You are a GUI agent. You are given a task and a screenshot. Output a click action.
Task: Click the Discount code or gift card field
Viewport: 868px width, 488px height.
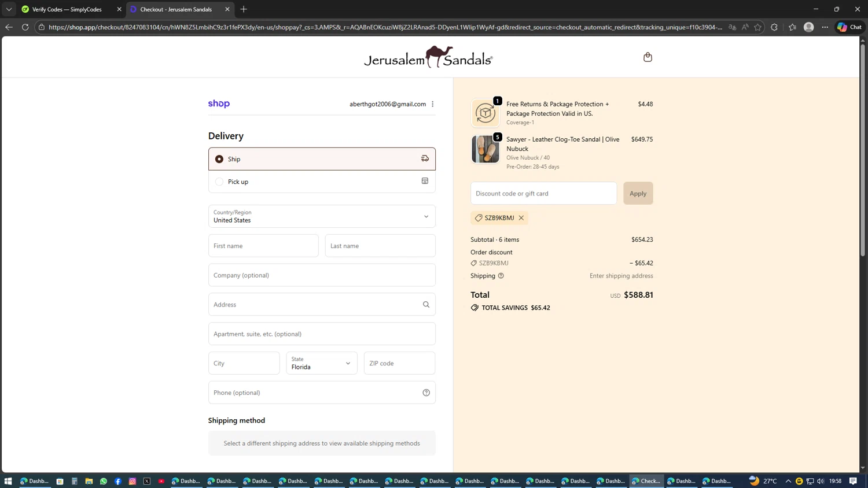[544, 193]
